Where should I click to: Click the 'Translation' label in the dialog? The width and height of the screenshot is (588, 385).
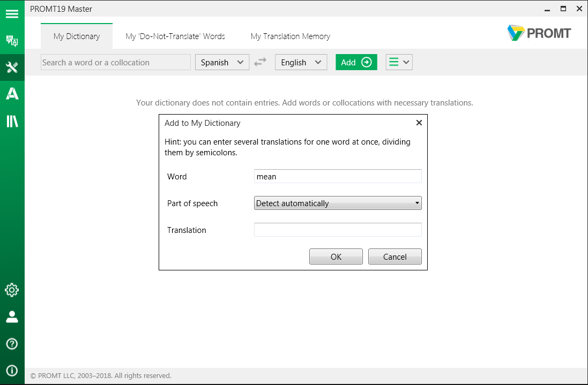187,230
